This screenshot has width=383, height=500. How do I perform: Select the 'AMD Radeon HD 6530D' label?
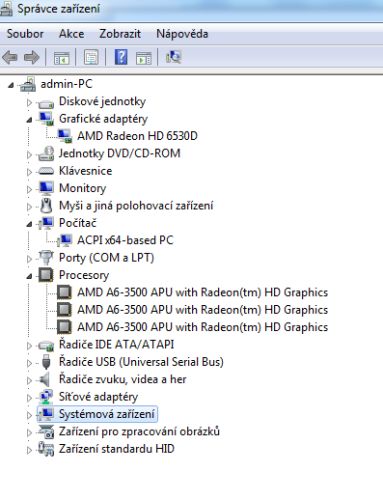(x=137, y=136)
